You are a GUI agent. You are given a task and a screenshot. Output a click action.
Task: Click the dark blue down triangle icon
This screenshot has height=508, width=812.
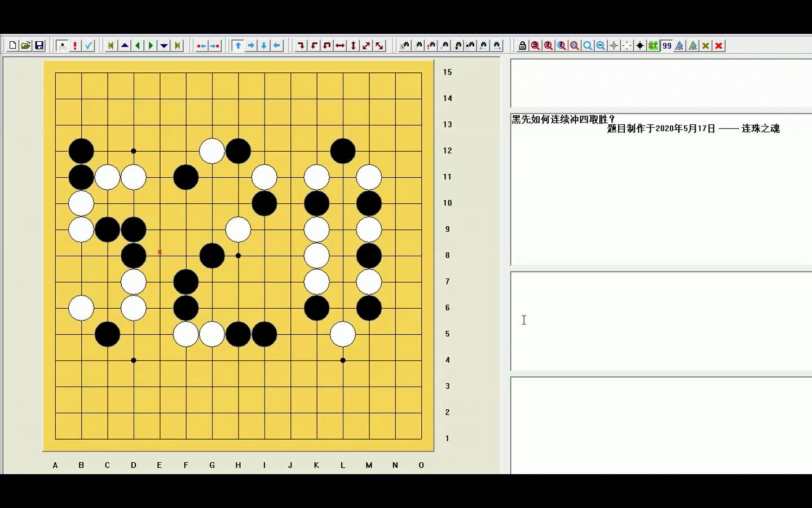[164, 46]
